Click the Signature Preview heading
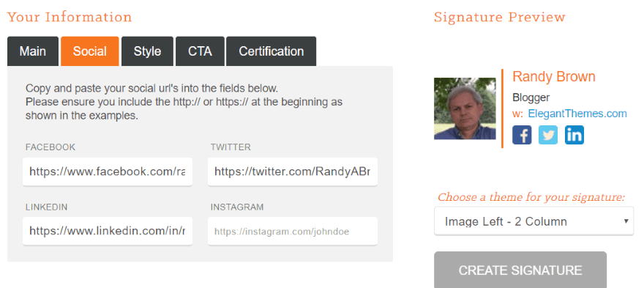The width and height of the screenshot is (644, 288). tap(499, 18)
